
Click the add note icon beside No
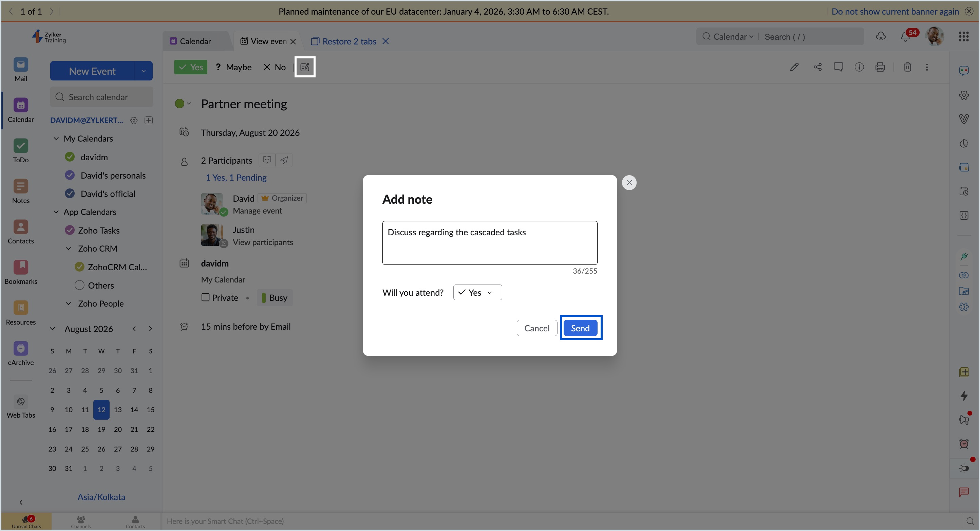pos(305,67)
